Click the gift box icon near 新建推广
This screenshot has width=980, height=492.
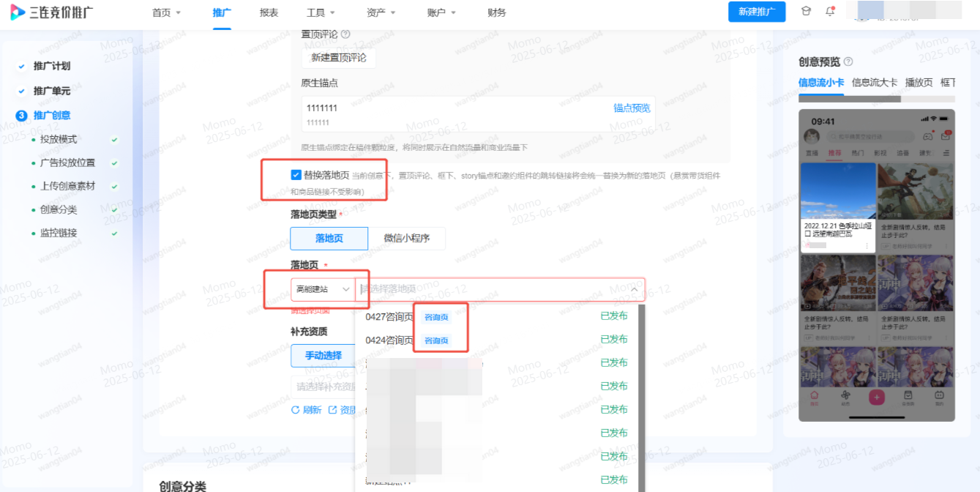click(x=806, y=12)
